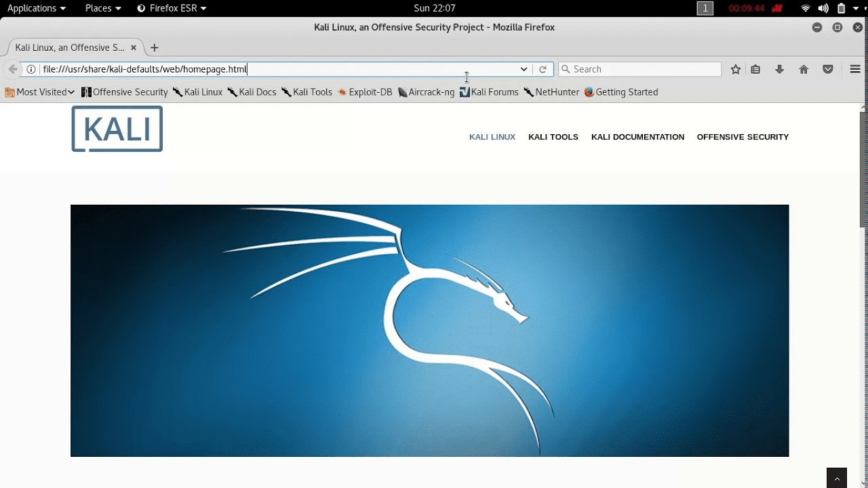This screenshot has height=488, width=868.
Task: Open Aircrack-ng bookmark
Action: point(426,92)
